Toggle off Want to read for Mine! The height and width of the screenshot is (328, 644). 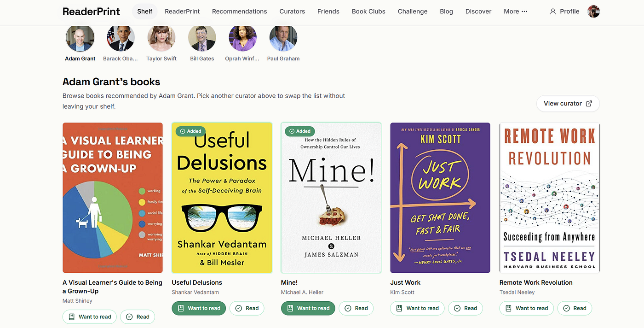[308, 308]
